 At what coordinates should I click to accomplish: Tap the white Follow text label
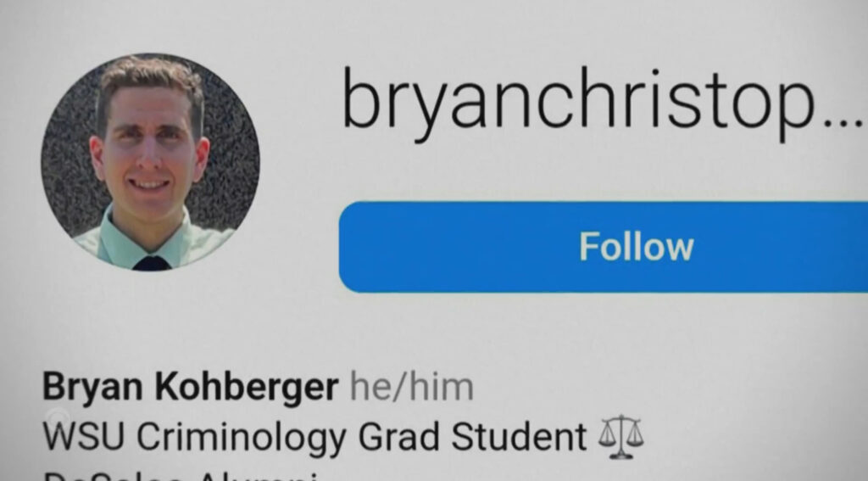tap(637, 247)
